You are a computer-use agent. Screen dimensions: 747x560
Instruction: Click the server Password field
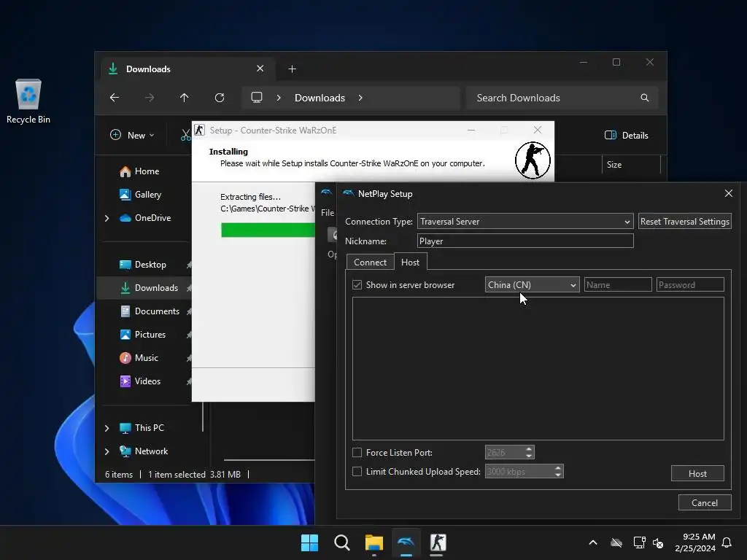pyautogui.click(x=690, y=285)
